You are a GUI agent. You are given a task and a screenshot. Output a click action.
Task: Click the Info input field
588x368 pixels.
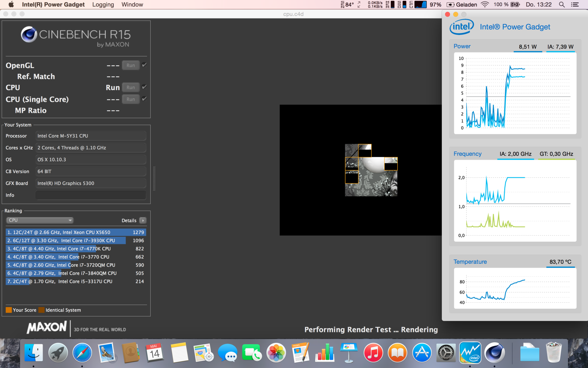pyautogui.click(x=91, y=195)
